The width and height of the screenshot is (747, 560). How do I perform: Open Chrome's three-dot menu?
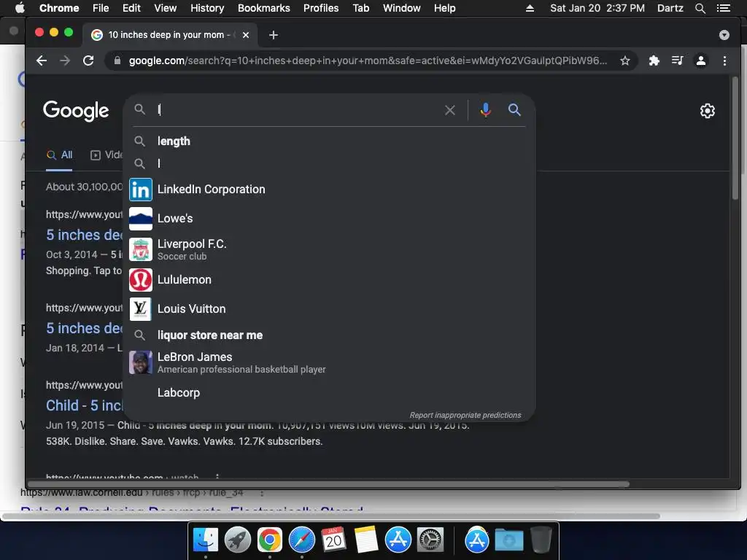(x=724, y=61)
